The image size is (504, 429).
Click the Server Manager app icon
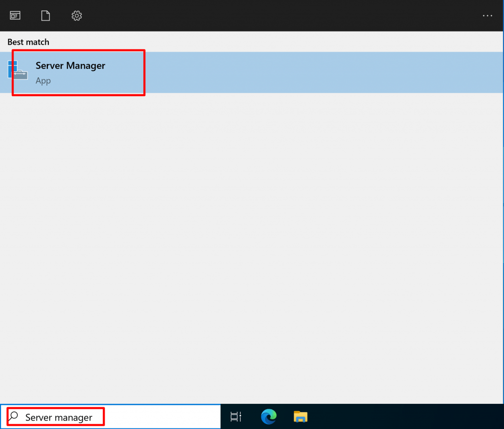click(x=19, y=71)
